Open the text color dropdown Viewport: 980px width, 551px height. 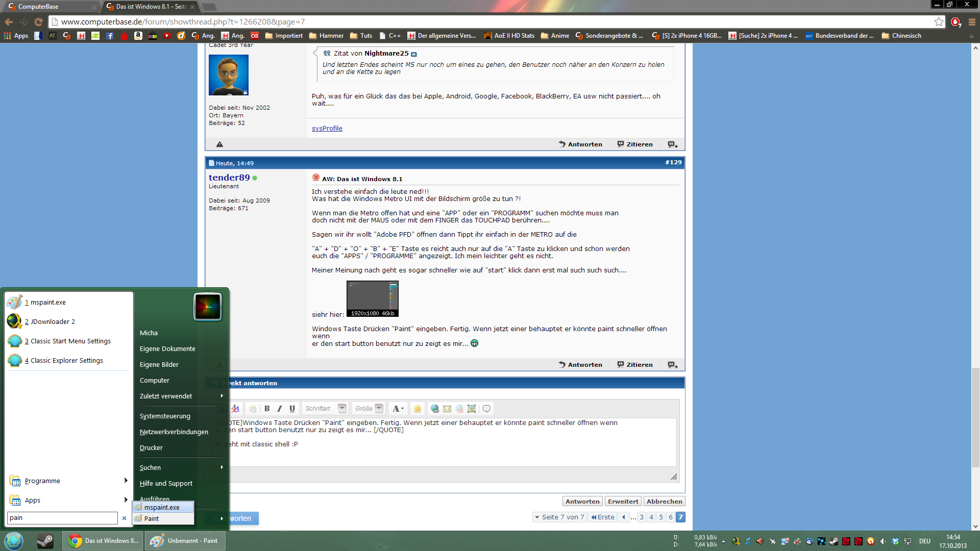pos(398,409)
